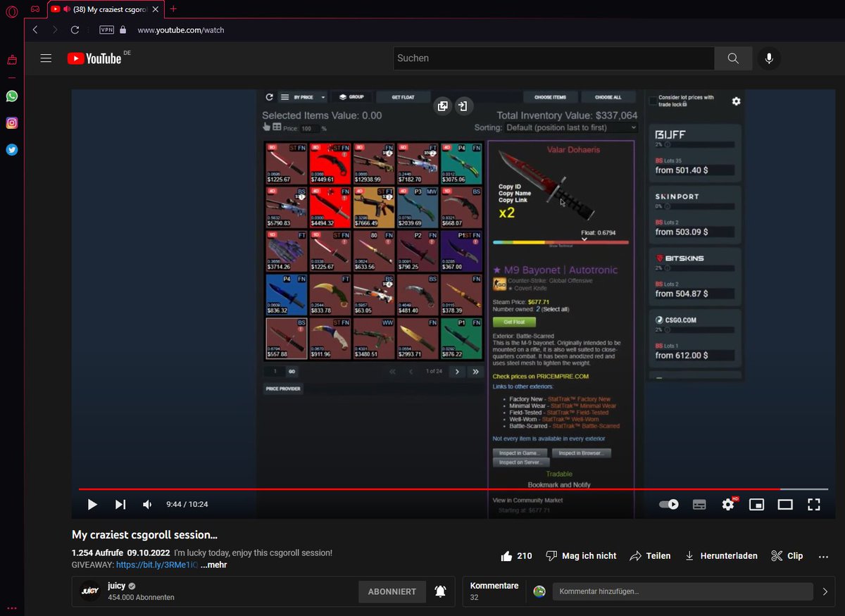Click the playback time 9:44 / 10:24
The width and height of the screenshot is (845, 616).
pos(187,504)
